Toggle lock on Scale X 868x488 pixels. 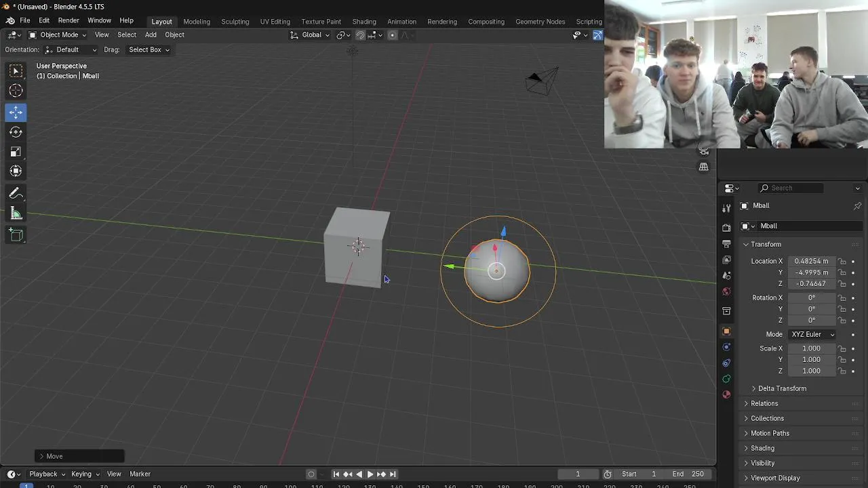[842, 348]
